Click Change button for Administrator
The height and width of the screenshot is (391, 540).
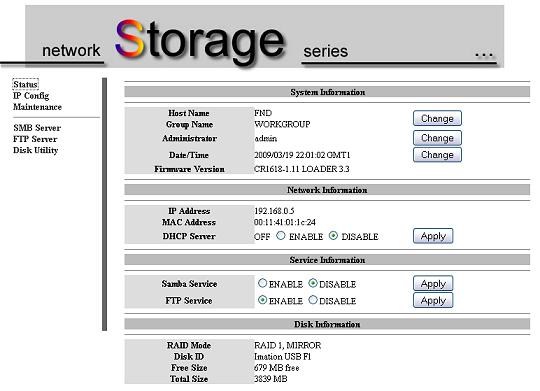point(437,138)
